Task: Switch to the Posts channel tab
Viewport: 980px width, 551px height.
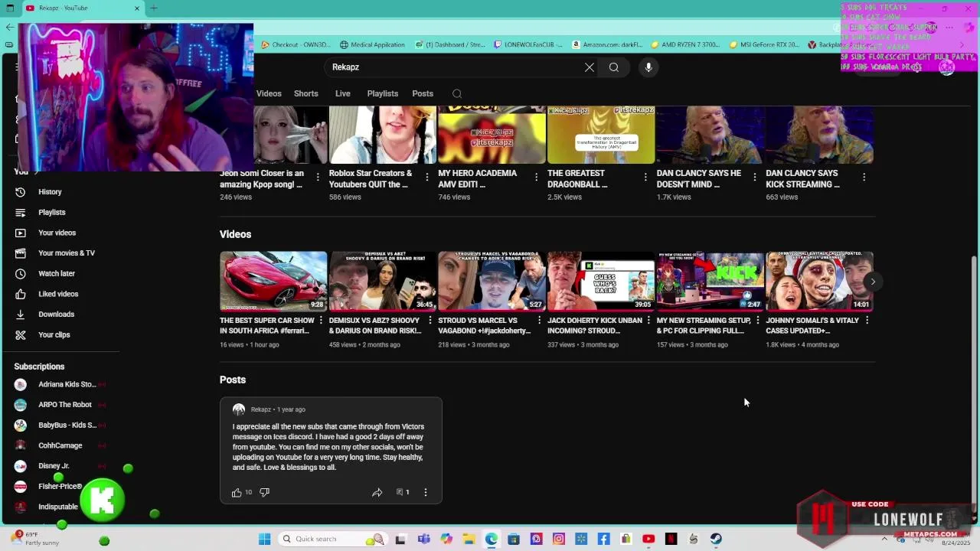Action: 423,94
